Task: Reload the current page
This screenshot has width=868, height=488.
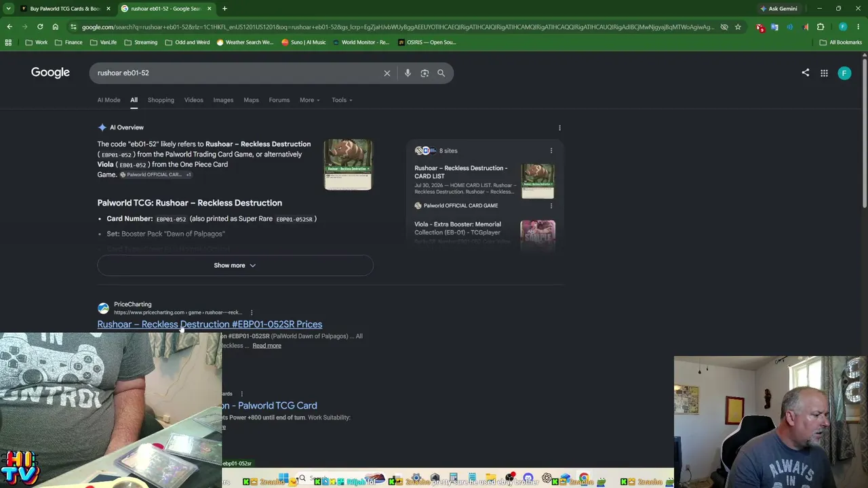Action: 40,27
